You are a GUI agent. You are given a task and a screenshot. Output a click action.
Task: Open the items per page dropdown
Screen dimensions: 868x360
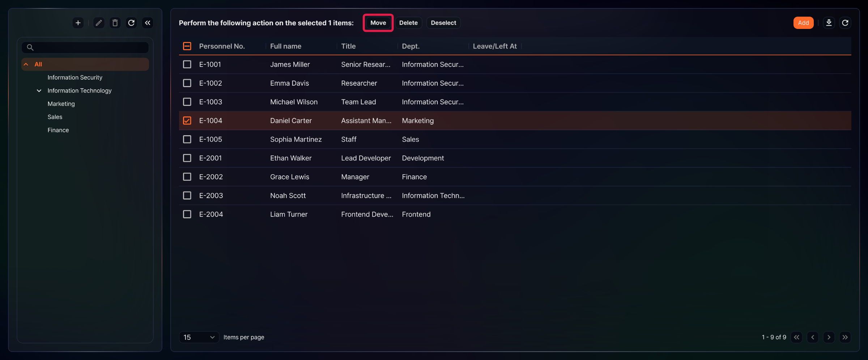(x=199, y=337)
